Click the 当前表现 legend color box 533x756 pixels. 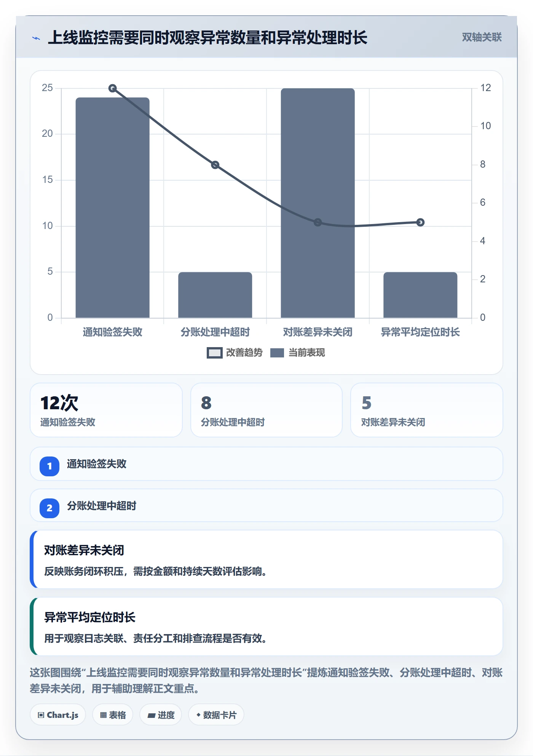(277, 353)
